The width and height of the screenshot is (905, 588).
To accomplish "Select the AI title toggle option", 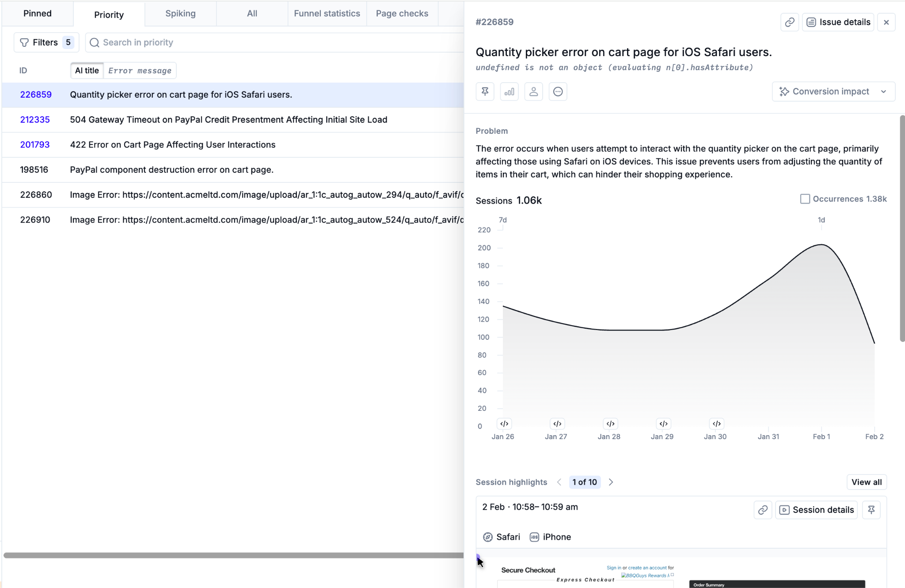I will [x=87, y=71].
